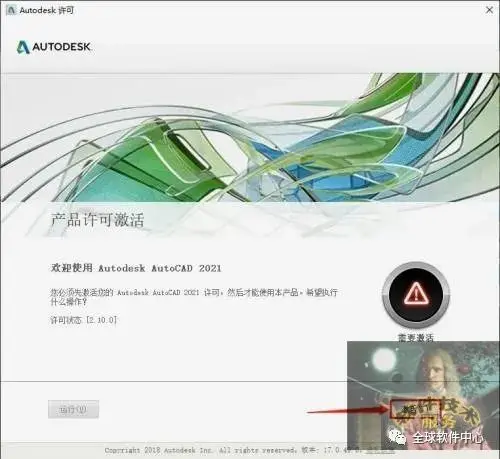Click the Autodesk title bar app icon
The image size is (500, 459).
tap(11, 10)
